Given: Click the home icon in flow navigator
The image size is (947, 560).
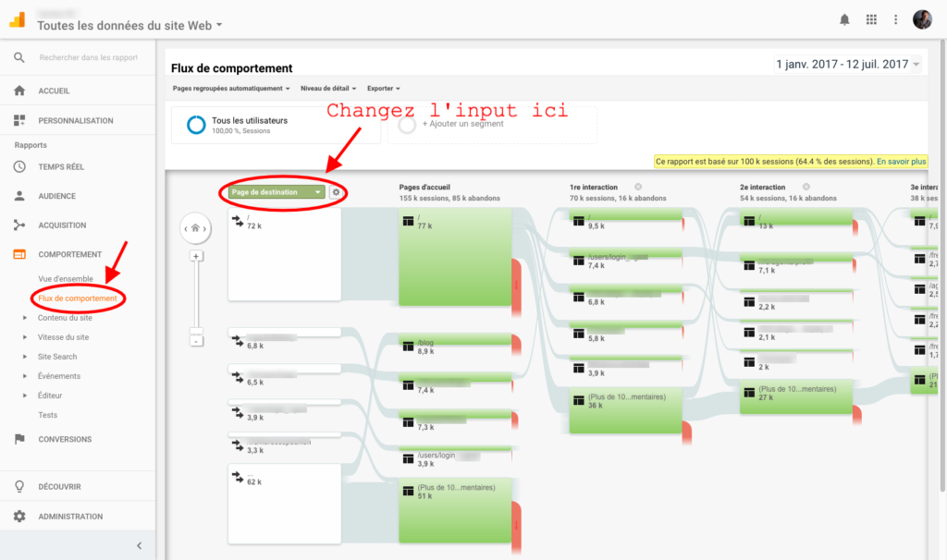Looking at the screenshot, I should 196,227.
